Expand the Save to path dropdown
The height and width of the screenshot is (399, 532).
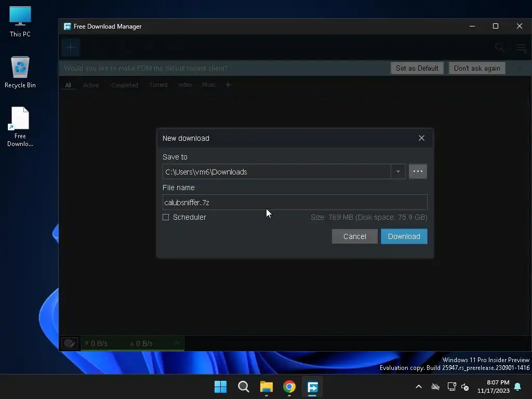[398, 171]
